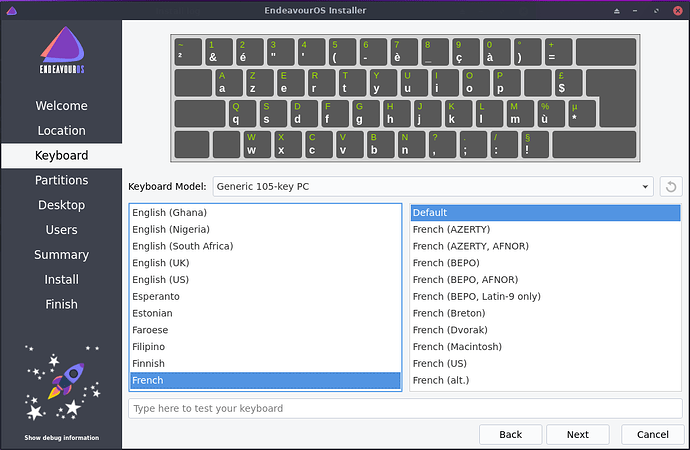The image size is (690, 450).
Task: Select French (BEPO, AFNOR) variant
Action: [x=545, y=279]
